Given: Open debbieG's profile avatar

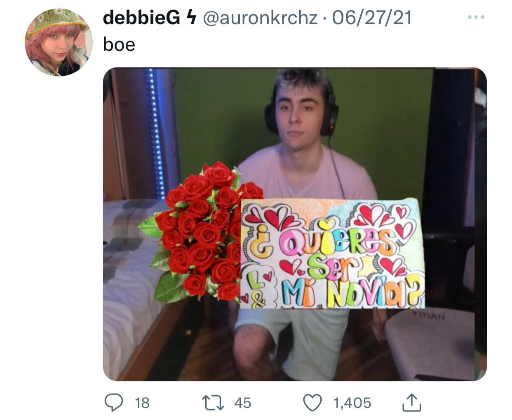Looking at the screenshot, I should click(x=59, y=42).
